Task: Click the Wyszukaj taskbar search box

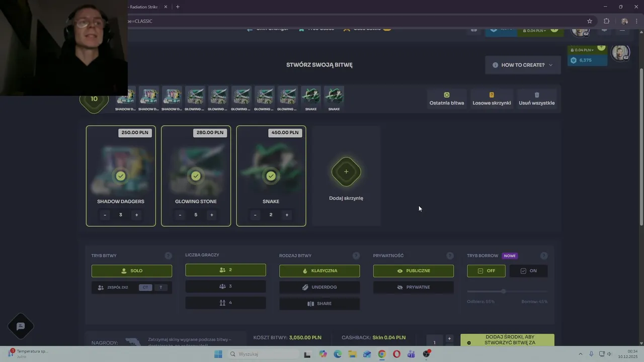Action: 262,354
